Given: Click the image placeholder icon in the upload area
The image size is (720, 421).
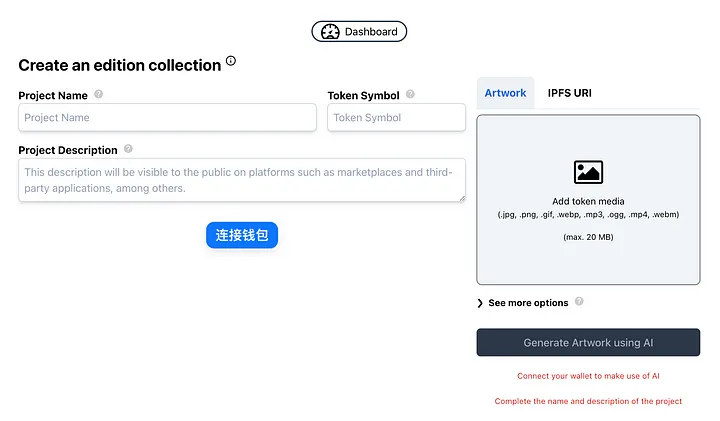Looking at the screenshot, I should [x=588, y=172].
